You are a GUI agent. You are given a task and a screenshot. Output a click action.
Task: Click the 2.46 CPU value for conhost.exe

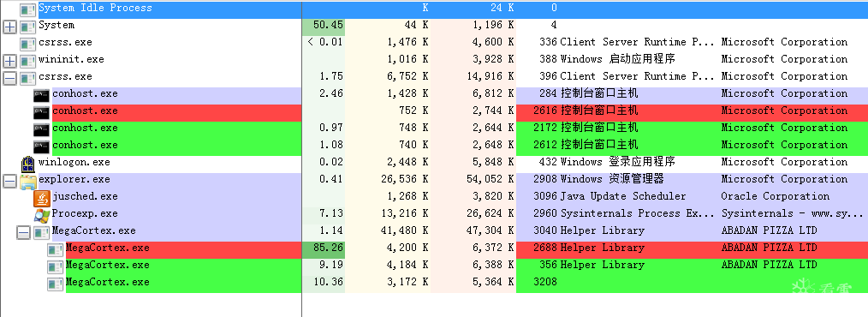(331, 93)
